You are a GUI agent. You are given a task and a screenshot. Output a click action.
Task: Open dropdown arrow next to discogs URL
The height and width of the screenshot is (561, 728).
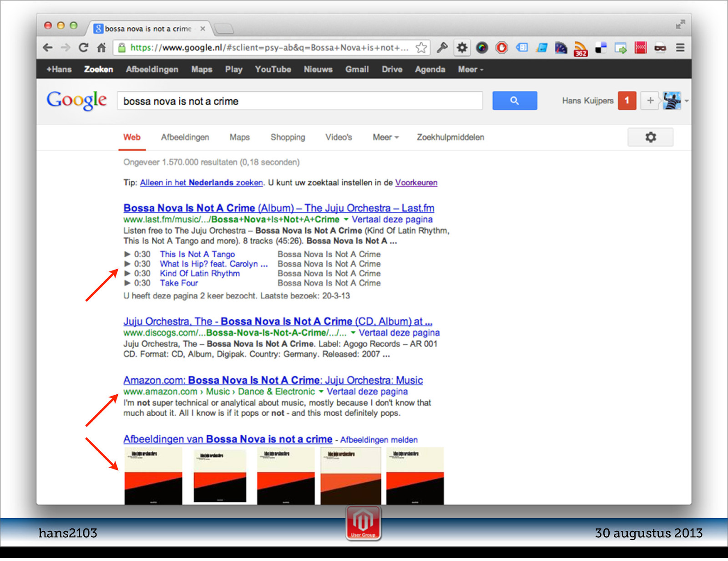(x=353, y=333)
